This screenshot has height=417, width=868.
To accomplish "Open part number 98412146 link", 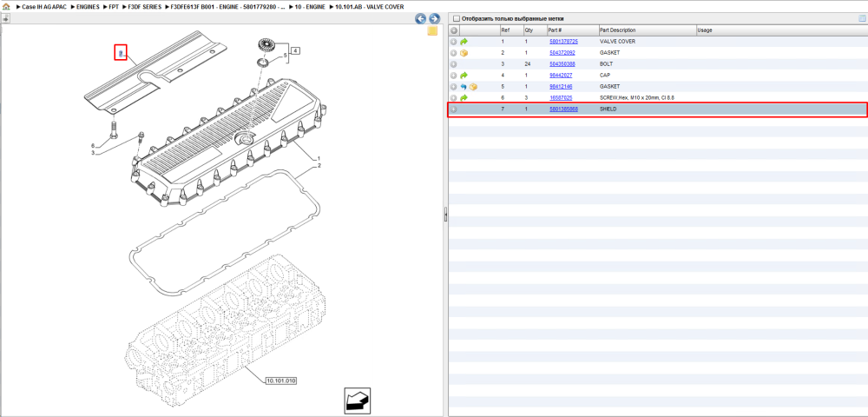I will (x=560, y=87).
